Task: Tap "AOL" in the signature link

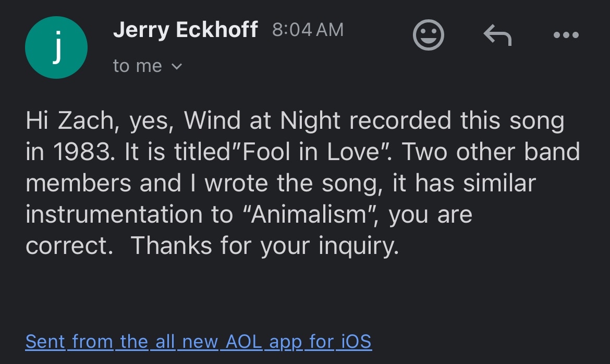Action: tap(244, 342)
